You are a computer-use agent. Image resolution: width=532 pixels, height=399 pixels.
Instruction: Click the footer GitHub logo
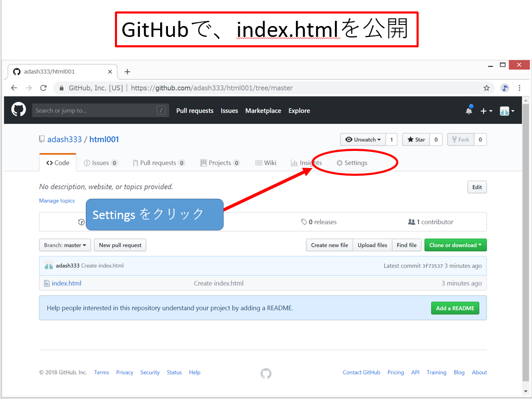pos(266,373)
